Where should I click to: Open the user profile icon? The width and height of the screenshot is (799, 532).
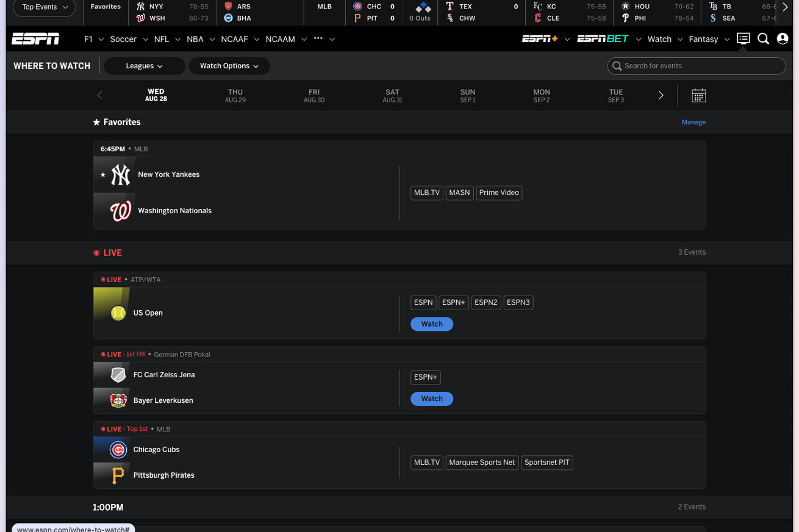783,39
